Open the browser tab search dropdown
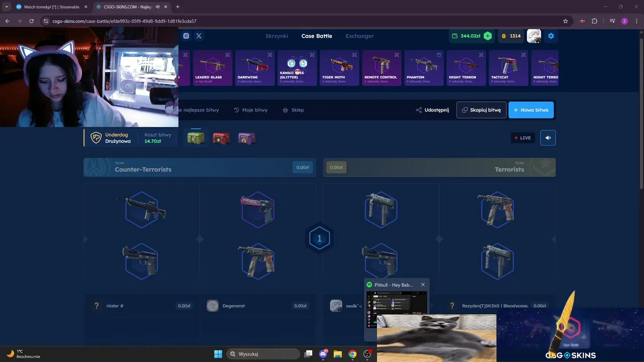Screen dimensions: 644x362 (7, 7)
